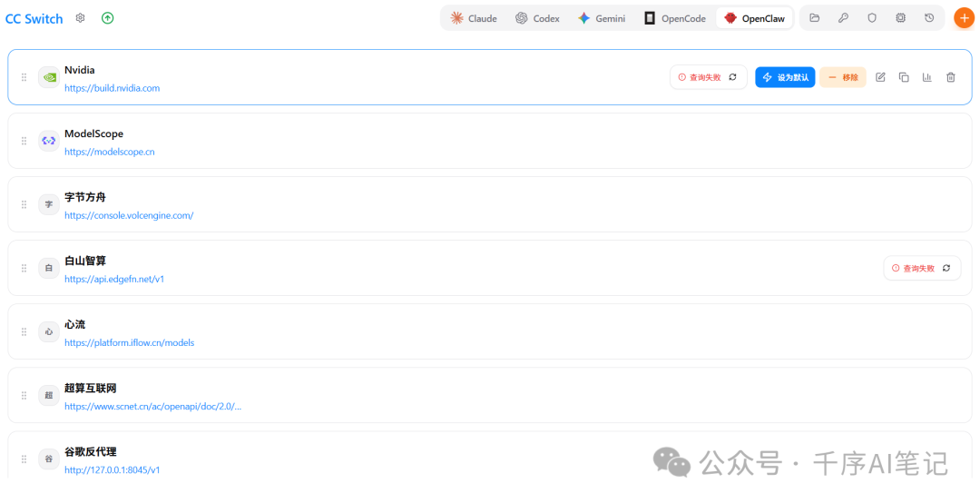Click the chip icon in top toolbar
Screen dimensions: 980x503
901,18
